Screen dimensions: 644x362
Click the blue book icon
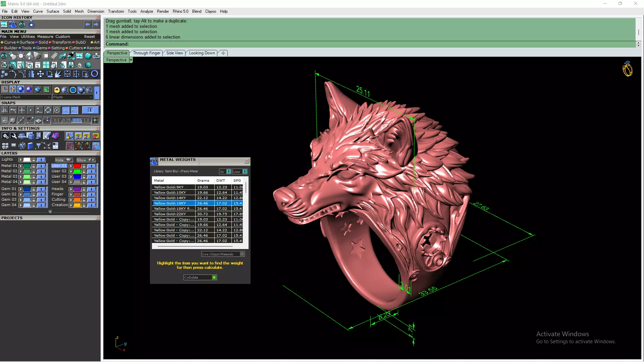click(x=30, y=146)
